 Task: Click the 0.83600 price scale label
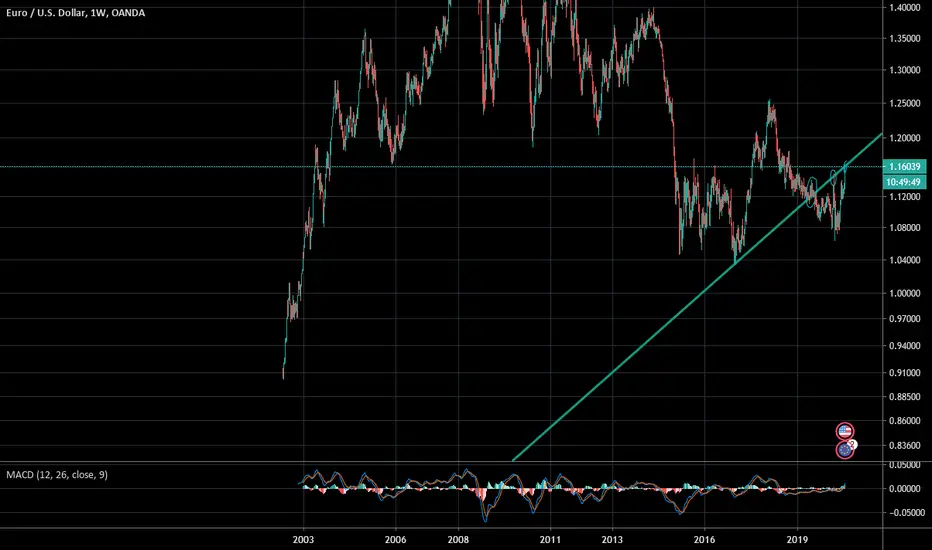(x=905, y=445)
